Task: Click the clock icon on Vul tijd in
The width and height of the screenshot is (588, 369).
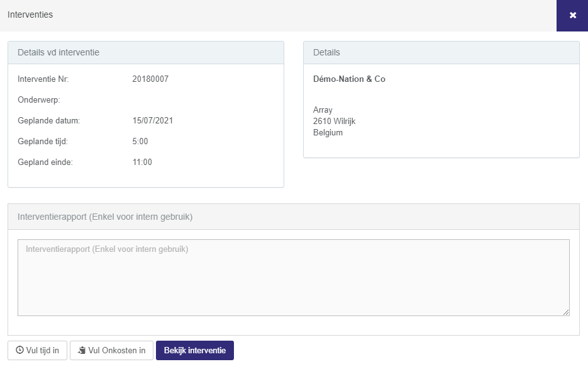Action: [x=19, y=350]
